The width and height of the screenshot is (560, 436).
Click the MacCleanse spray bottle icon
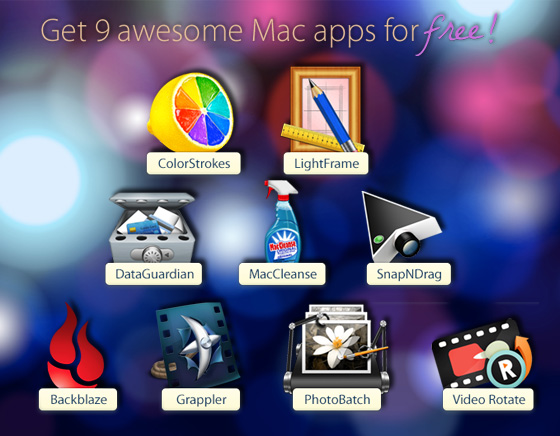pos(282,221)
